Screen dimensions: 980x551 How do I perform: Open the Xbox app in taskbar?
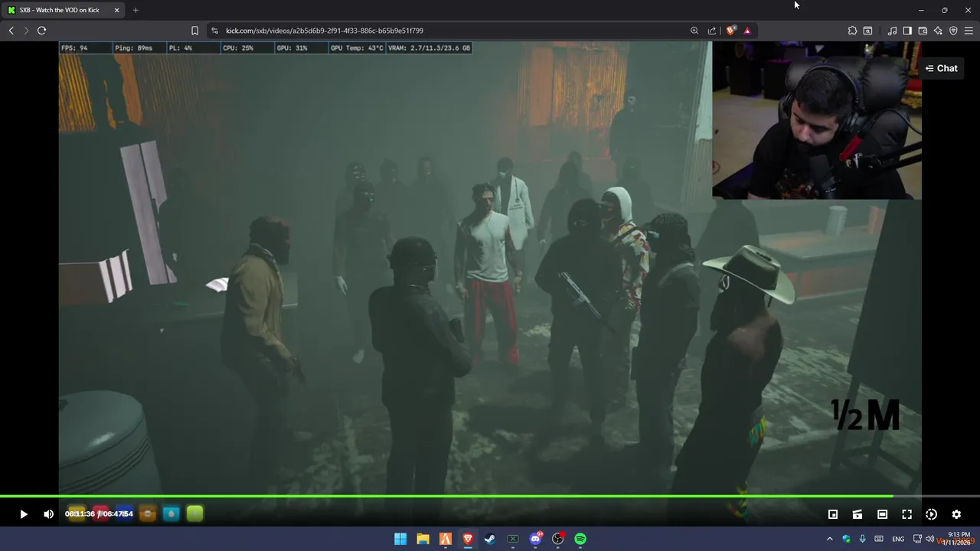pos(513,539)
